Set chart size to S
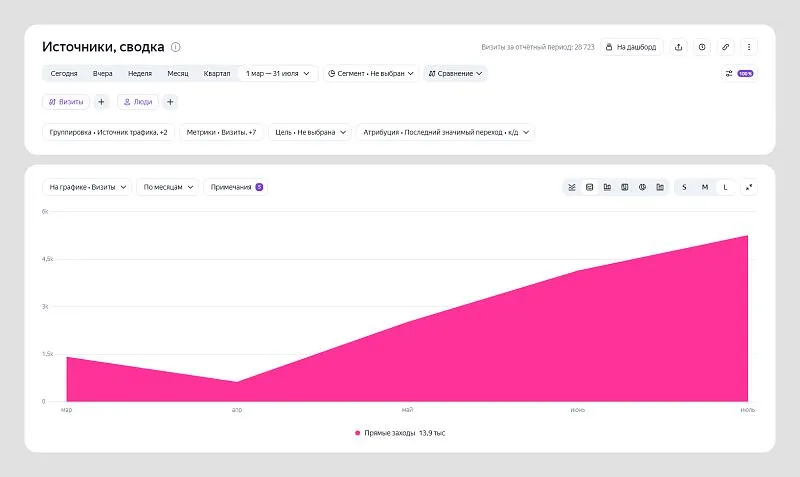This screenshot has width=800, height=477. 684,187
